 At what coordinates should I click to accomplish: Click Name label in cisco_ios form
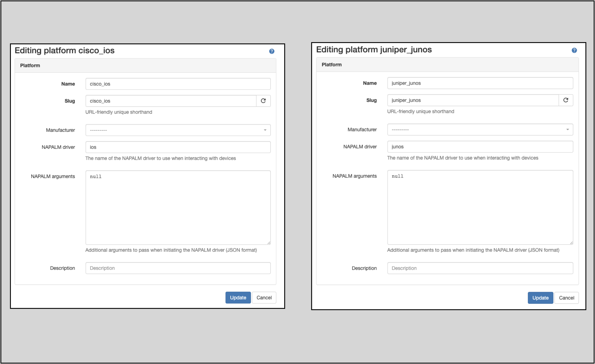[x=68, y=84]
